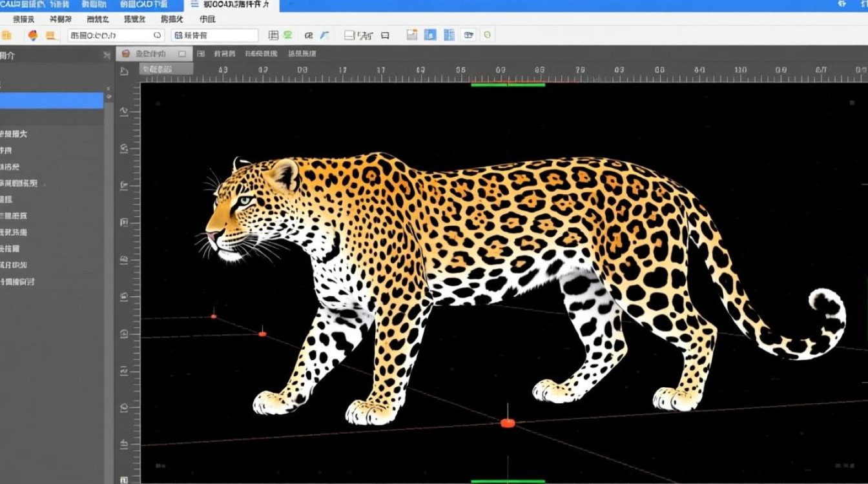Click the solid blue panel layout icon
868x484 pixels.
coord(430,35)
